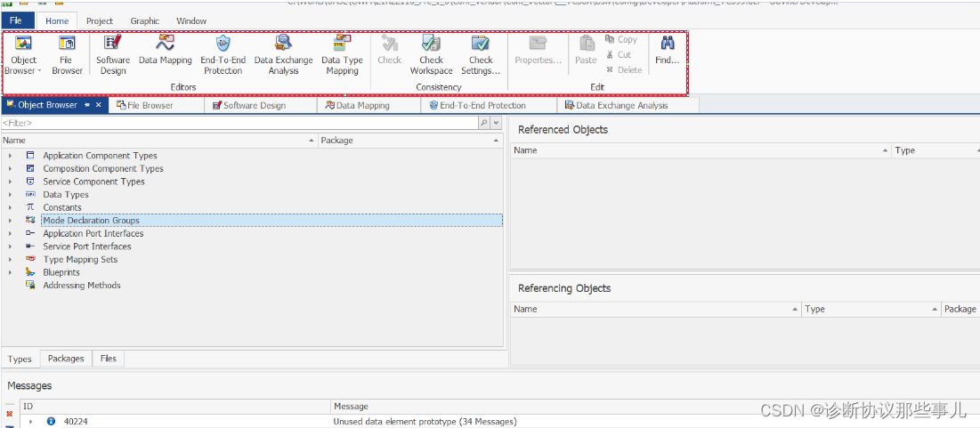The width and height of the screenshot is (980, 428).
Task: Click the Service Component Types icon
Action: pyautogui.click(x=30, y=182)
